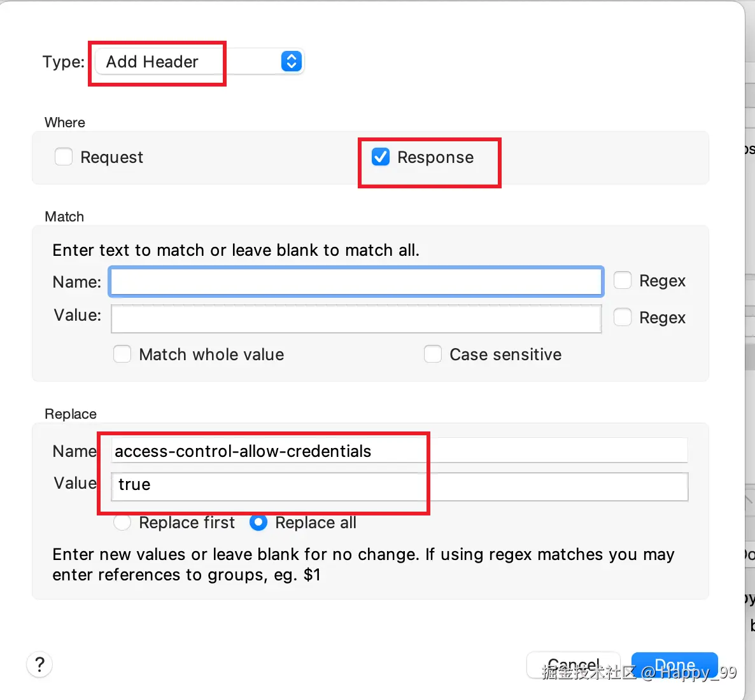Open help with the question mark button
This screenshot has width=755, height=700.
[39, 665]
